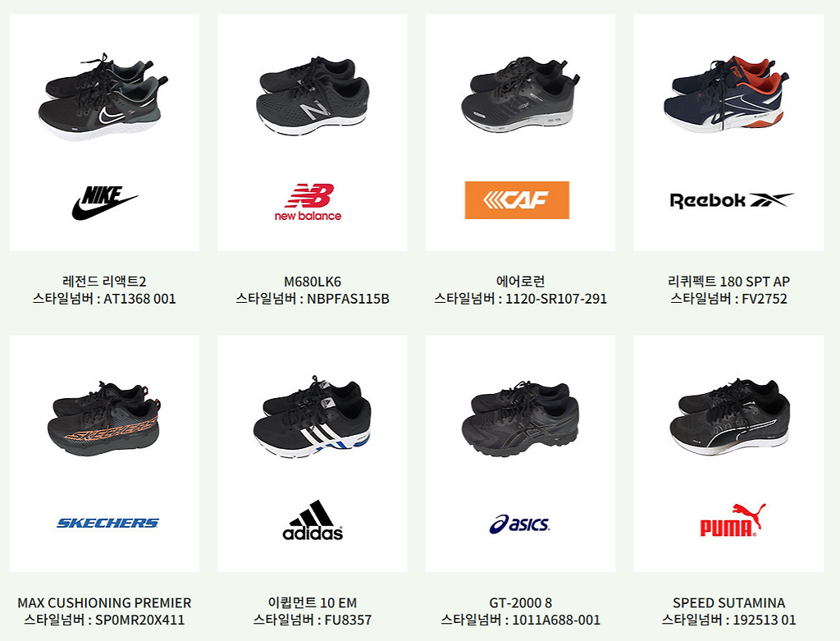
Task: Click the SPEED SUTAMINA product name
Action: click(729, 603)
